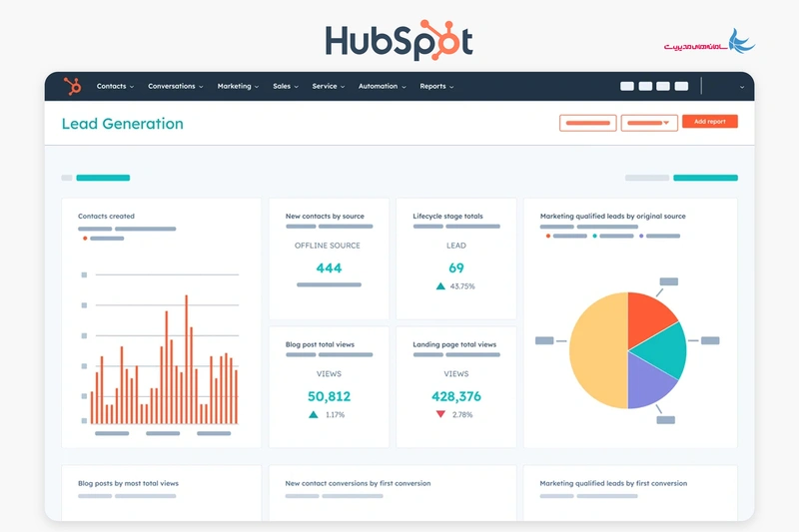Screen dimensions: 799x532
Task: Click the first white navbar icon placeholder
Action: [627, 86]
